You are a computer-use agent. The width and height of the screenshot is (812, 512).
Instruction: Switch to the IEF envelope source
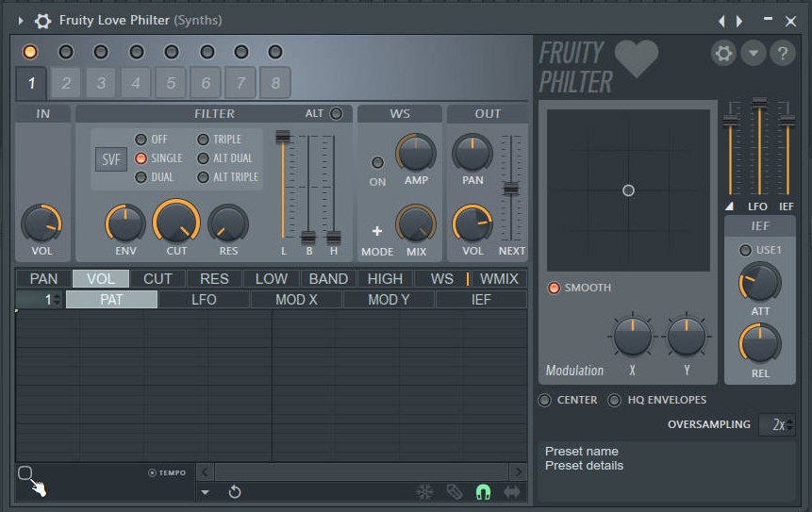tap(481, 300)
